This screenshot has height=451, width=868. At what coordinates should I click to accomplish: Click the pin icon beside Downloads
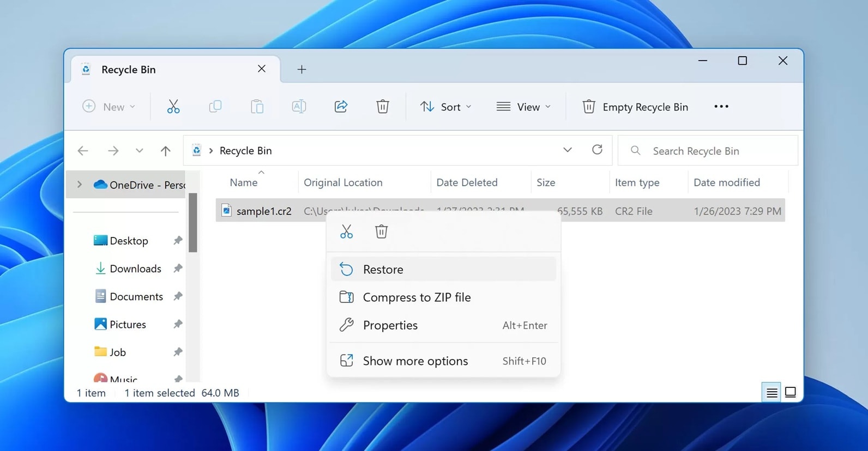click(x=178, y=269)
